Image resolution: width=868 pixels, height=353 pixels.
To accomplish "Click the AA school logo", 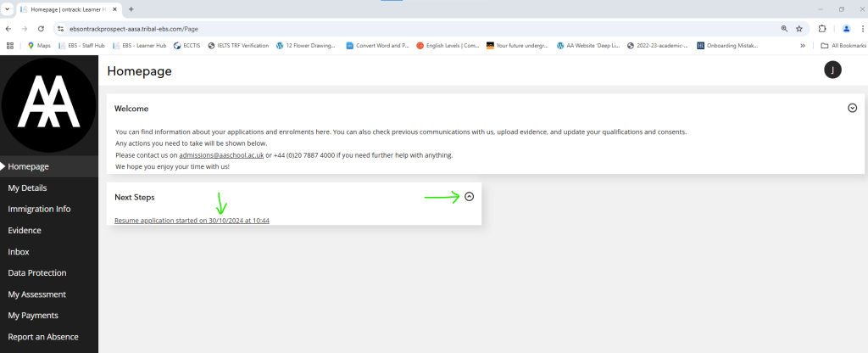I will (x=48, y=104).
